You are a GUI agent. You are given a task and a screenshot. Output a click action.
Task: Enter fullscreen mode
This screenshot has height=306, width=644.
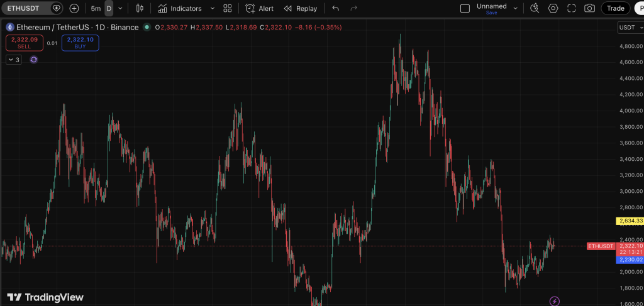571,9
